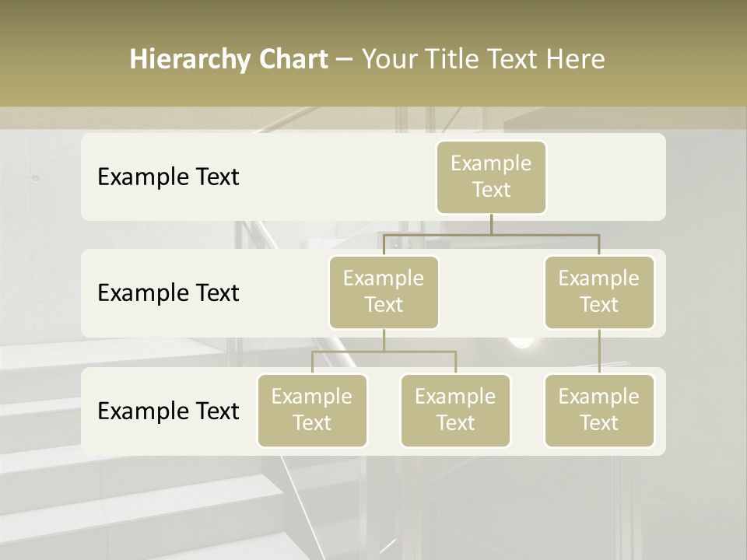Click the third row's 'Example Text' label

168,411
